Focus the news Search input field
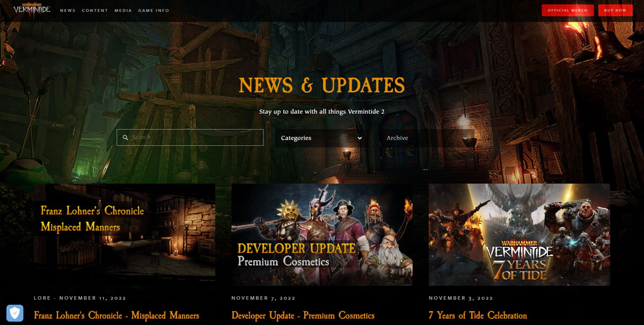The width and height of the screenshot is (644, 325). 190,137
